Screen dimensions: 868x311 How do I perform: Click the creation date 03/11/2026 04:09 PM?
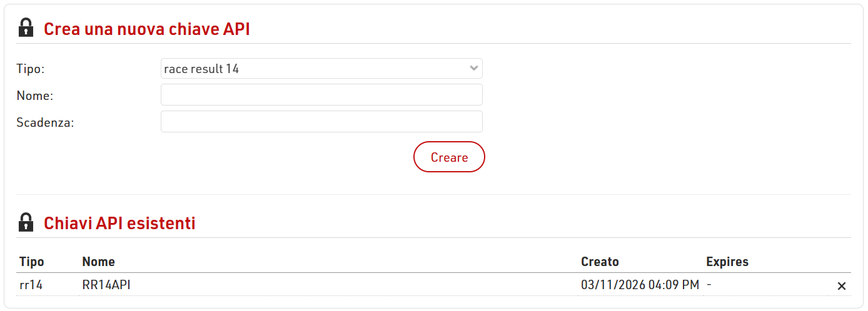pos(640,285)
